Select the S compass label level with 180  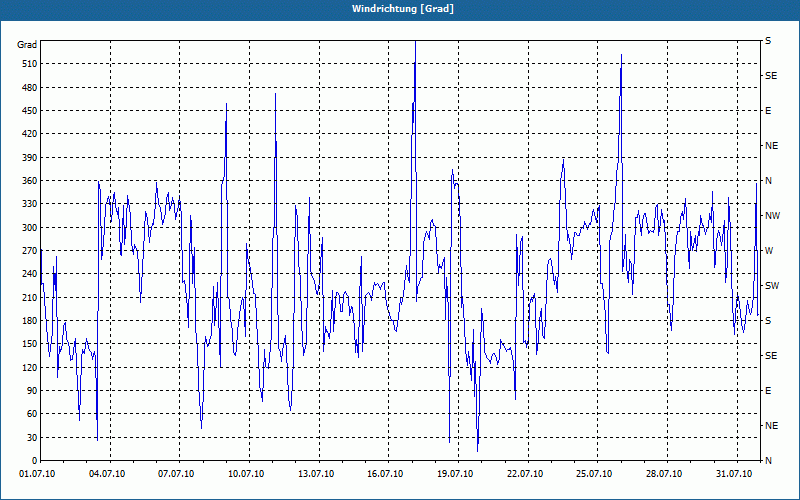[x=768, y=321]
